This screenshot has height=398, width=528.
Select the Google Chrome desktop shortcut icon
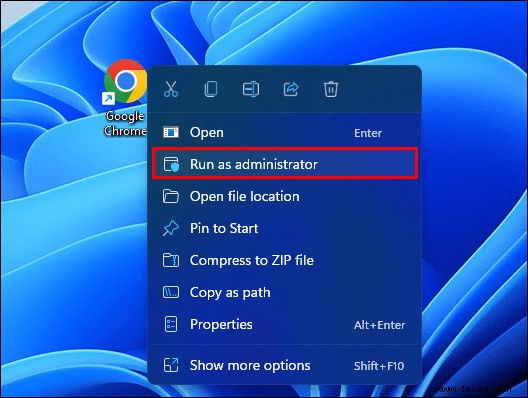pos(125,81)
